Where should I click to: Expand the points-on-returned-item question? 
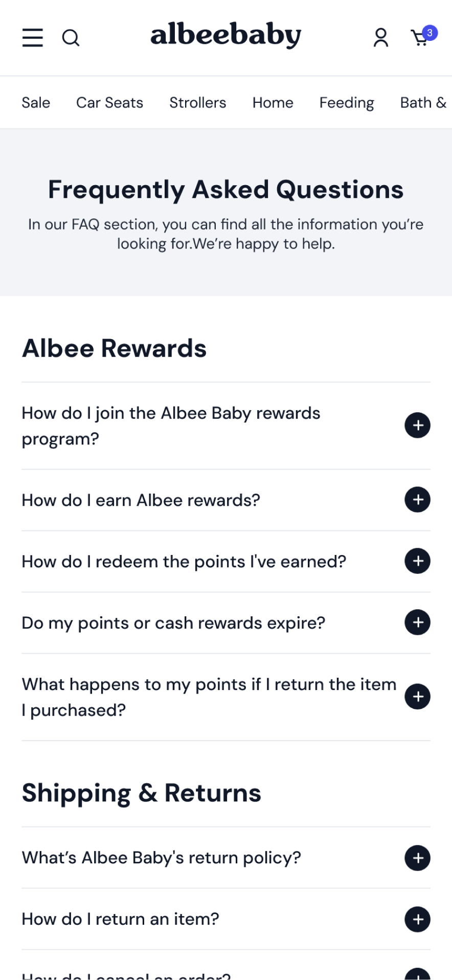(417, 697)
